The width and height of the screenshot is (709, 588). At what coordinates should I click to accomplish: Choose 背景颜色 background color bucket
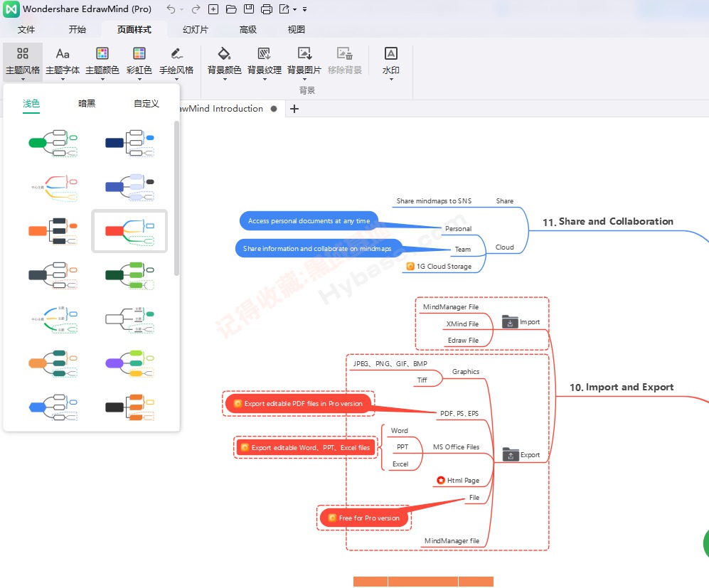pos(224,61)
